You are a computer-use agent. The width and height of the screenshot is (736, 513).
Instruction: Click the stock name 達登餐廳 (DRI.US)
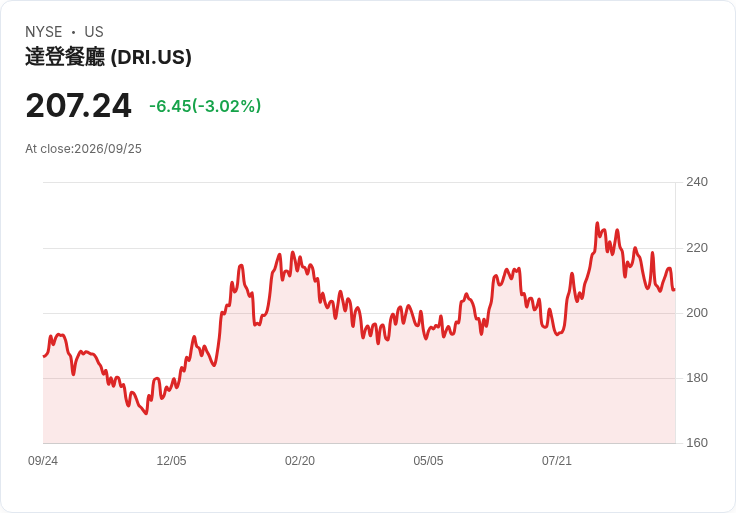pyautogui.click(x=108, y=57)
